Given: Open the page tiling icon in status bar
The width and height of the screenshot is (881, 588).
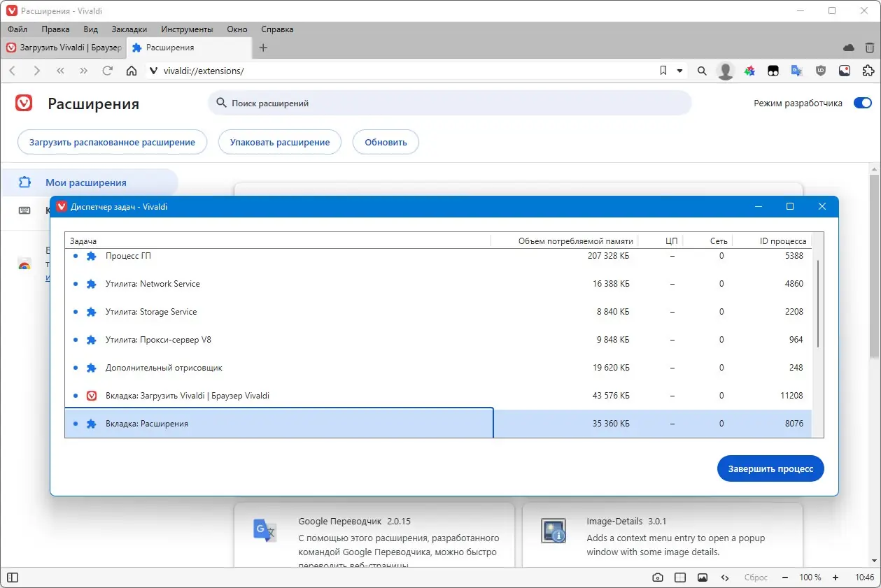Looking at the screenshot, I should pos(679,578).
